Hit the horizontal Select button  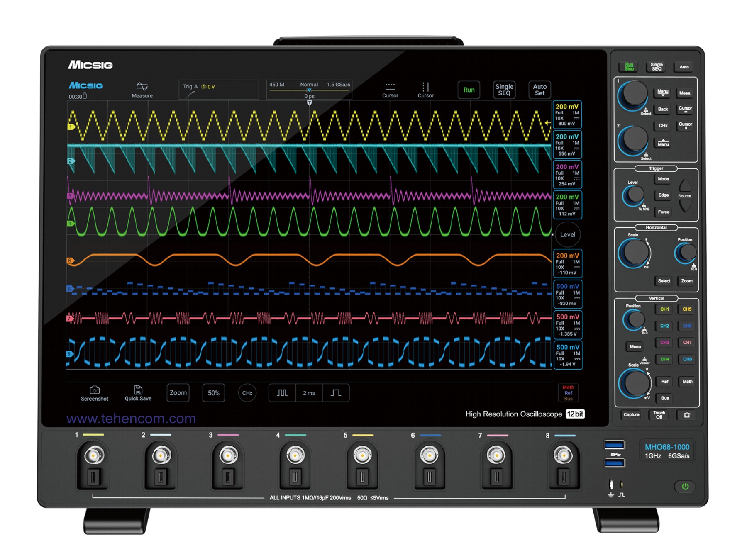click(x=664, y=281)
